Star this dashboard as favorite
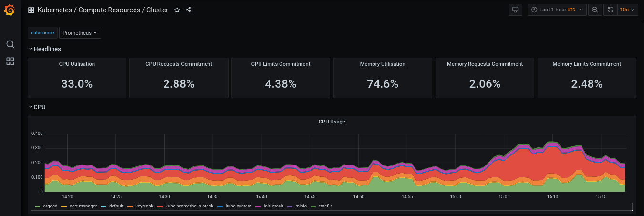644x216 pixels. (x=177, y=10)
